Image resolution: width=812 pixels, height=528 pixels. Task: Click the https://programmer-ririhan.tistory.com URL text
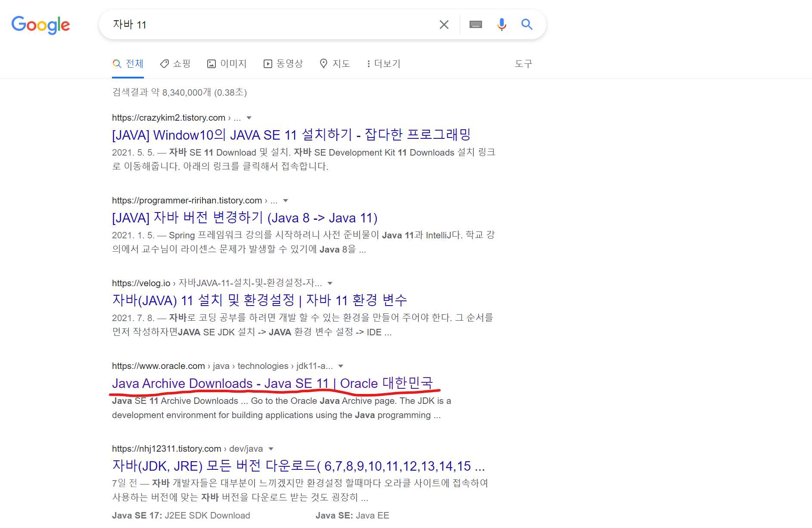(187, 200)
